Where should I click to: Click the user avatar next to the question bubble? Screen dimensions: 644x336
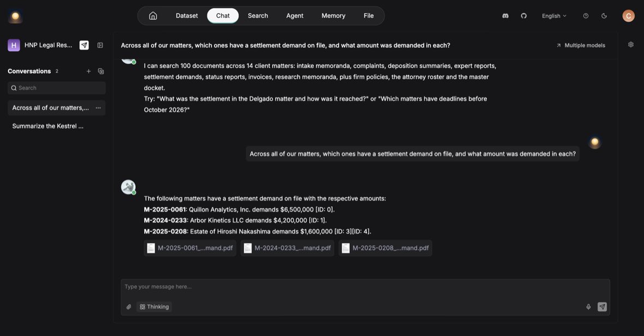(595, 142)
